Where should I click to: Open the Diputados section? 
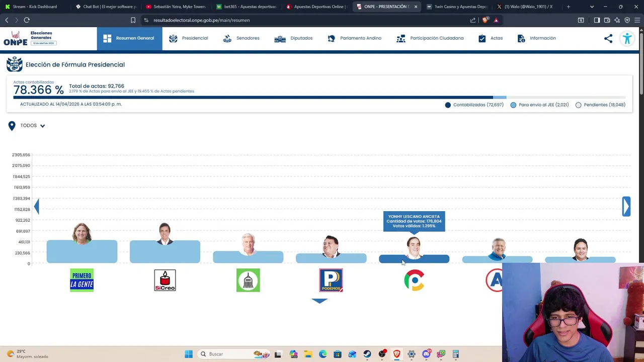[x=293, y=38]
